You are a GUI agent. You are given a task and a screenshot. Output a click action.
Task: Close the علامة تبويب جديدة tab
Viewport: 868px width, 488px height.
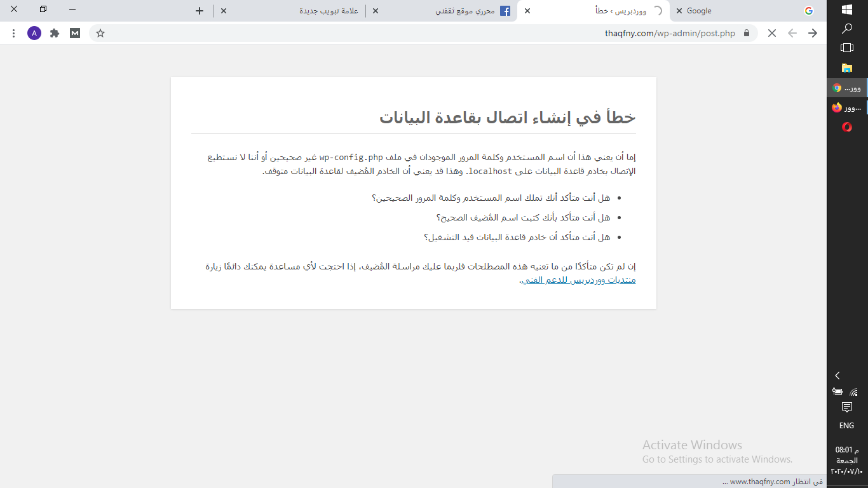223,11
